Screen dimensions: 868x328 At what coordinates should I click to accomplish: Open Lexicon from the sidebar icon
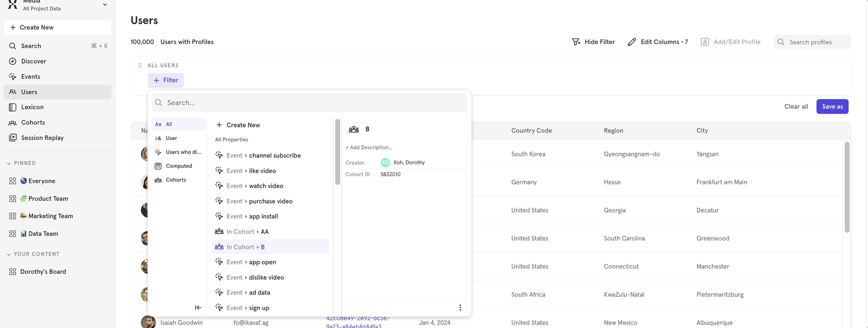pyautogui.click(x=13, y=107)
